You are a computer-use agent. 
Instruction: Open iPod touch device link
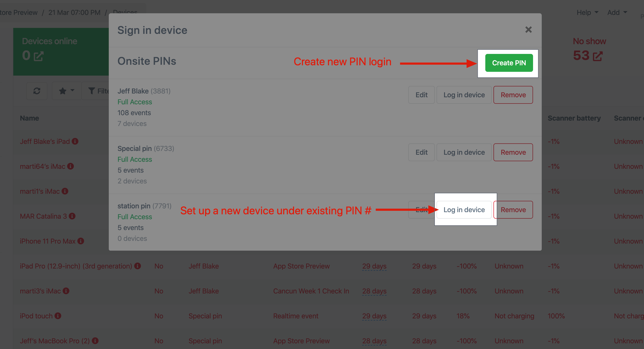point(36,316)
